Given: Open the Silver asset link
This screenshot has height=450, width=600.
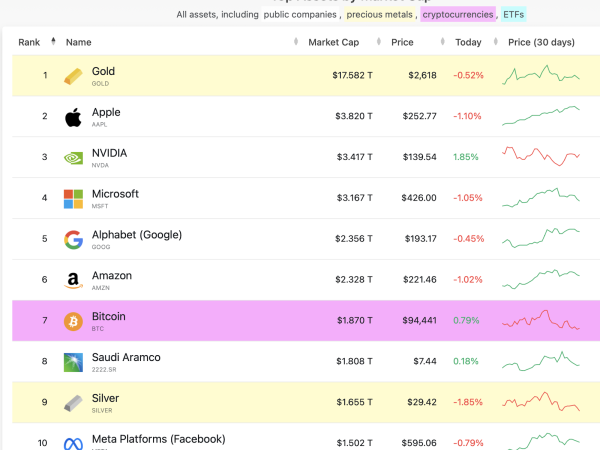Looking at the screenshot, I should [105, 398].
